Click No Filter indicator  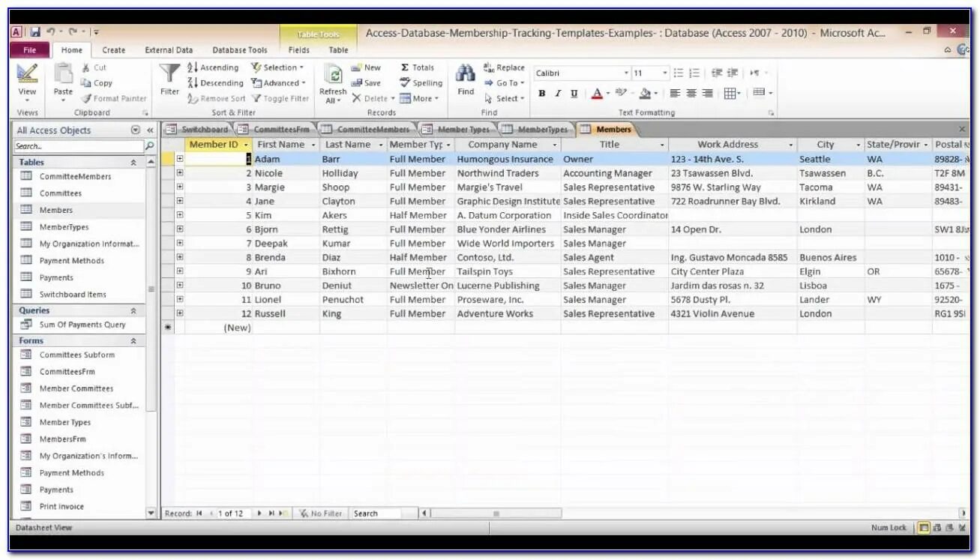click(x=320, y=514)
